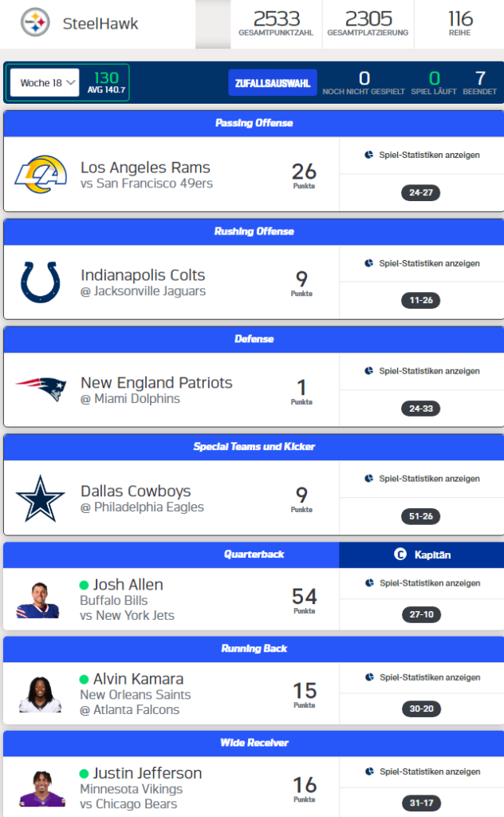Open the Woche 18 week dropdown
504x817 pixels.
[45, 83]
